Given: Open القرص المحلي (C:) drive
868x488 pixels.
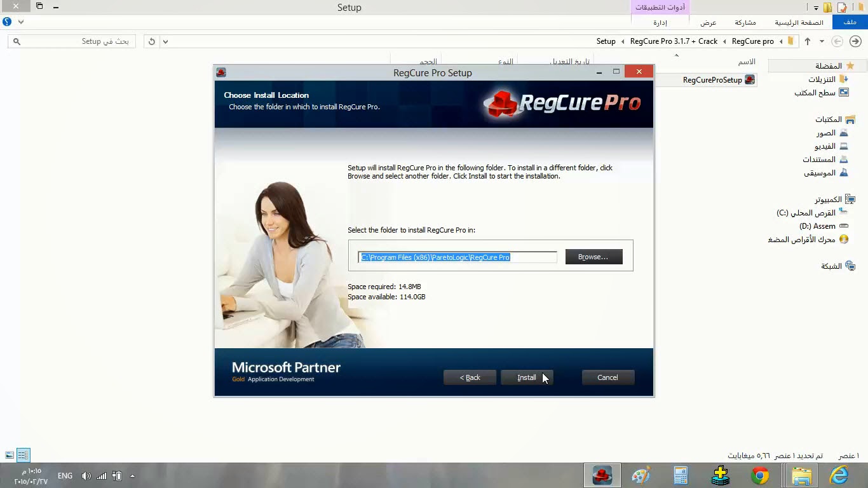Looking at the screenshot, I should pos(812,213).
